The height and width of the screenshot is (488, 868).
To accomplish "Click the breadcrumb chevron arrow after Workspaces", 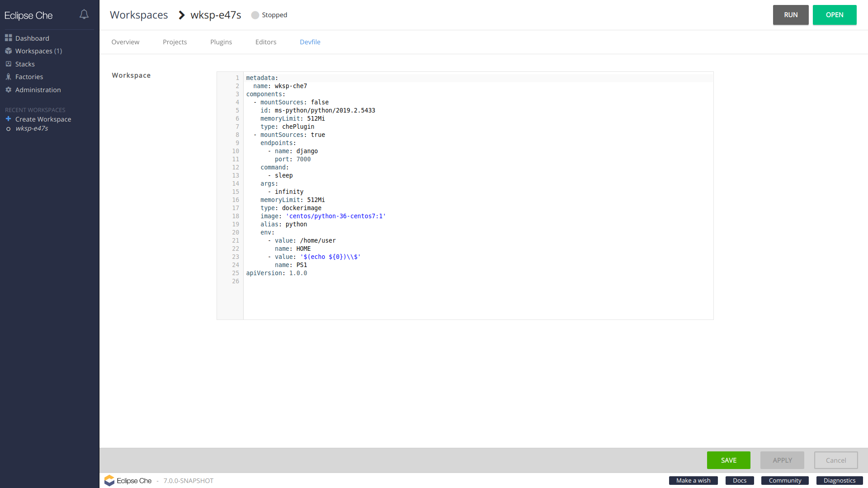I will click(182, 15).
